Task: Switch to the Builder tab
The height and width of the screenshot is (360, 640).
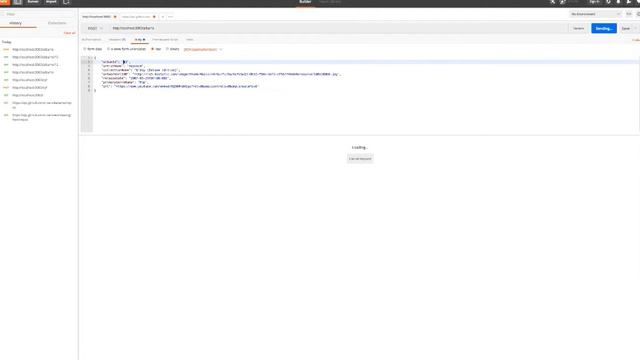Action: 305,2
